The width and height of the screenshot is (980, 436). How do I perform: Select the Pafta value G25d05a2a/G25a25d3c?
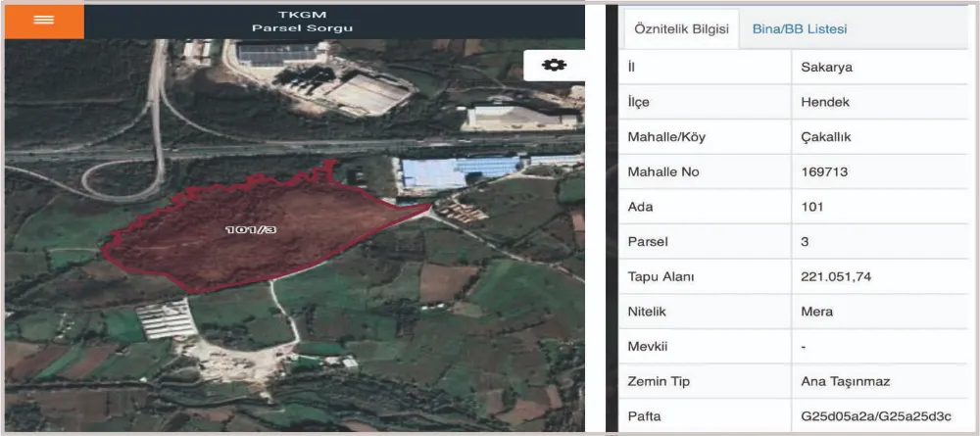(x=875, y=415)
